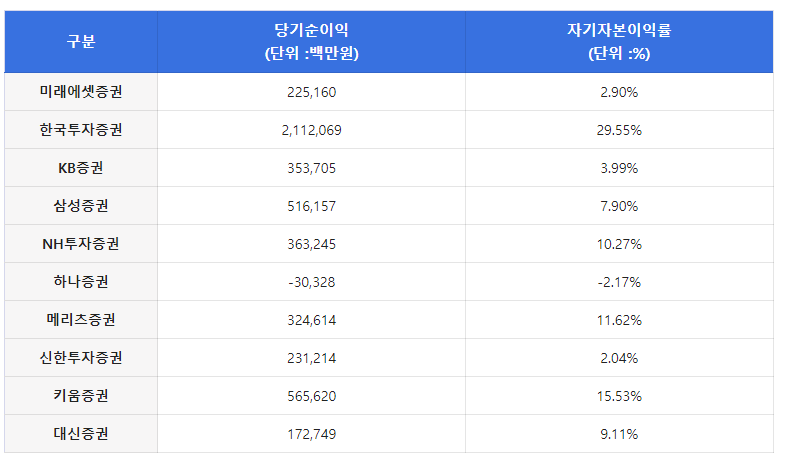This screenshot has width=787, height=462.
Task: Click the ROE value 11.62%
Action: point(619,320)
